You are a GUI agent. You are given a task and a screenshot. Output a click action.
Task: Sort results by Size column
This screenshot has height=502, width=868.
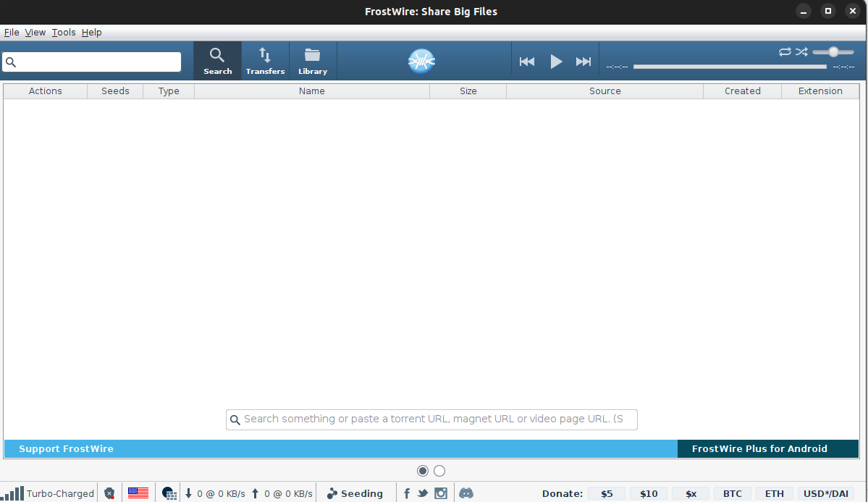(468, 91)
